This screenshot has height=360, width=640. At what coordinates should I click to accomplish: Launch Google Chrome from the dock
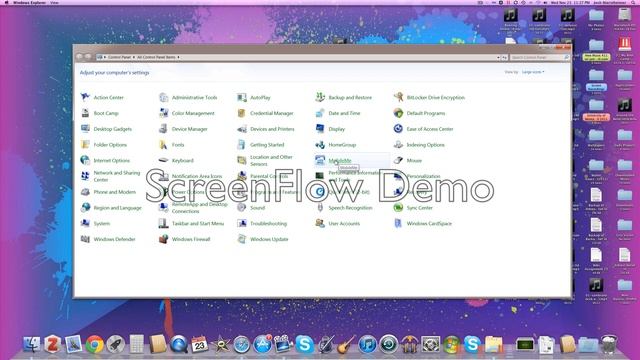click(94, 344)
